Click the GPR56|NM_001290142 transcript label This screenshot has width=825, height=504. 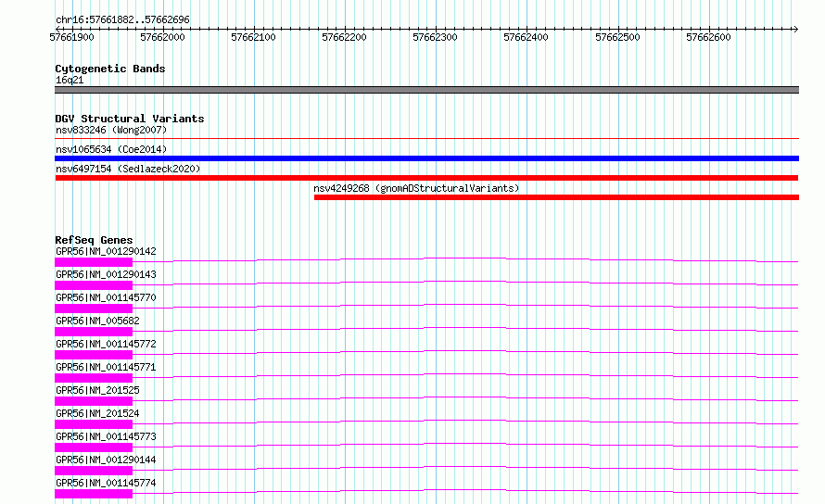tap(106, 251)
